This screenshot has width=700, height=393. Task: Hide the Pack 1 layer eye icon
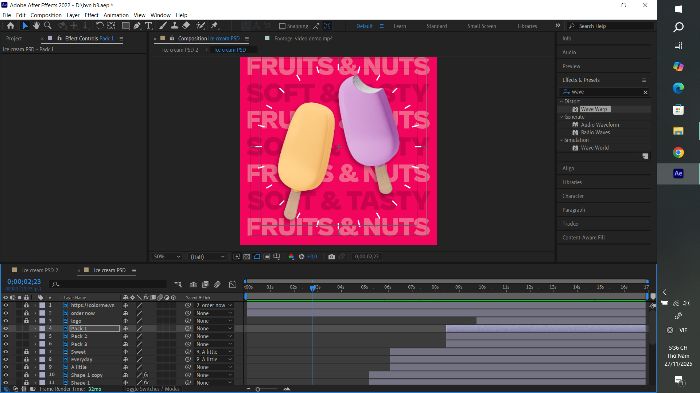point(6,328)
